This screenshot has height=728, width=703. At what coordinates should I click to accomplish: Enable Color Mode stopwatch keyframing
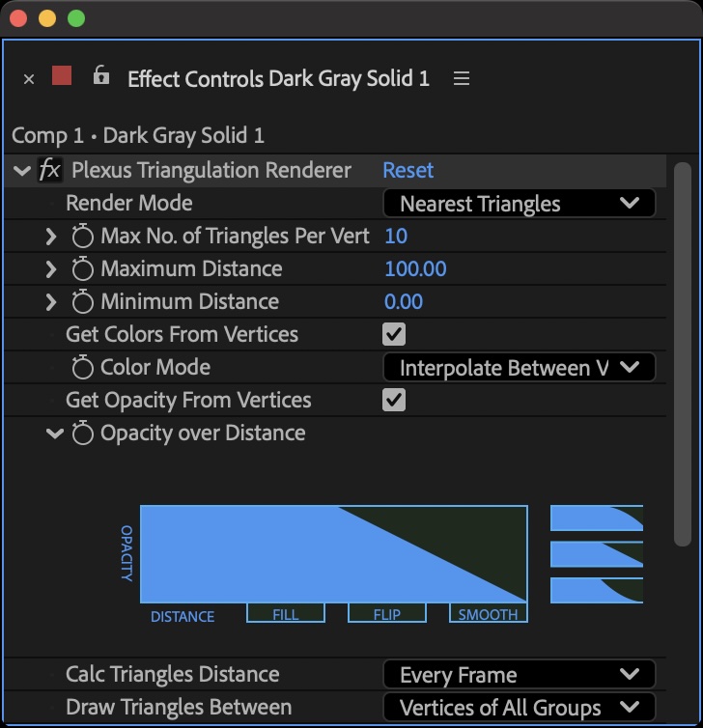83,368
